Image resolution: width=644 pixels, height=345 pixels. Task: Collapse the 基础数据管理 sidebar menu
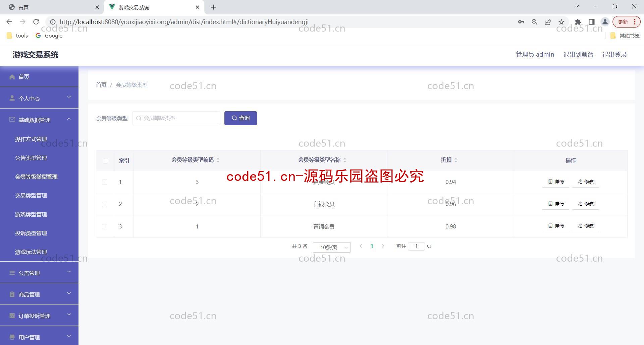point(69,119)
